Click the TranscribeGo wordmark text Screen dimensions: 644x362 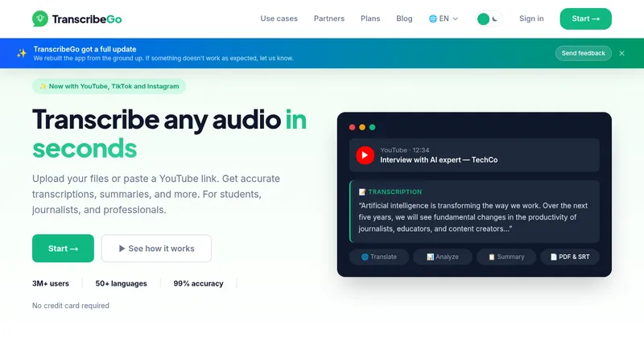coord(87,19)
